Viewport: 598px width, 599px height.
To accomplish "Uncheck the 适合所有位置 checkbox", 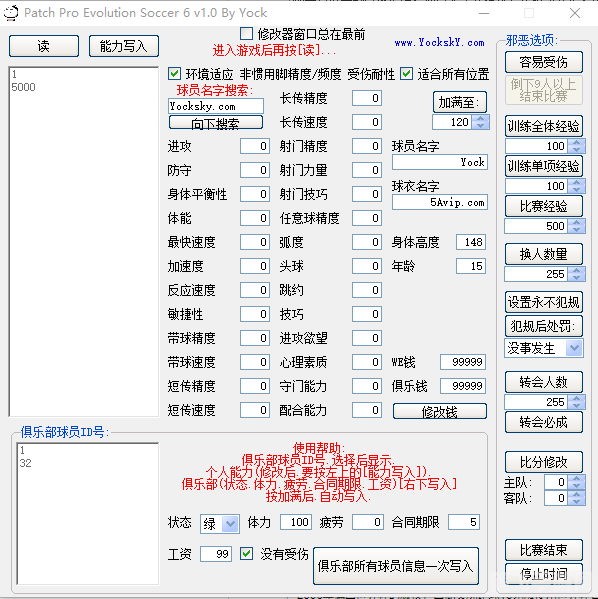I will click(407, 73).
